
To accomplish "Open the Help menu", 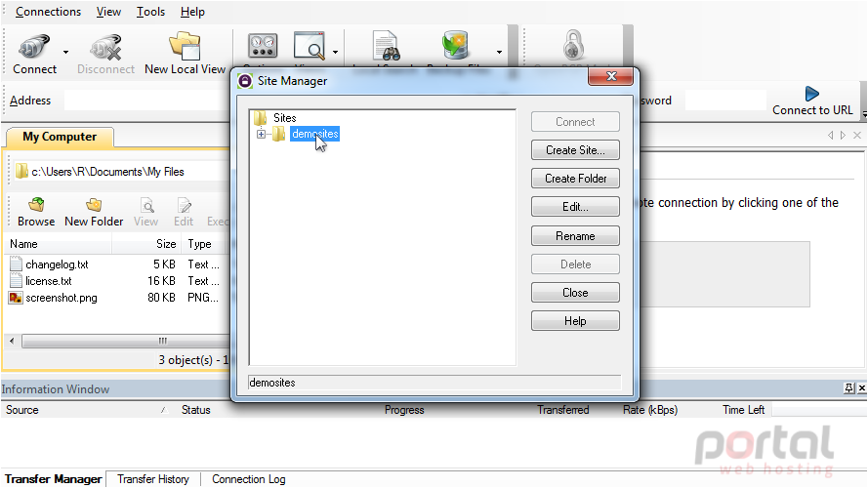I will (192, 12).
